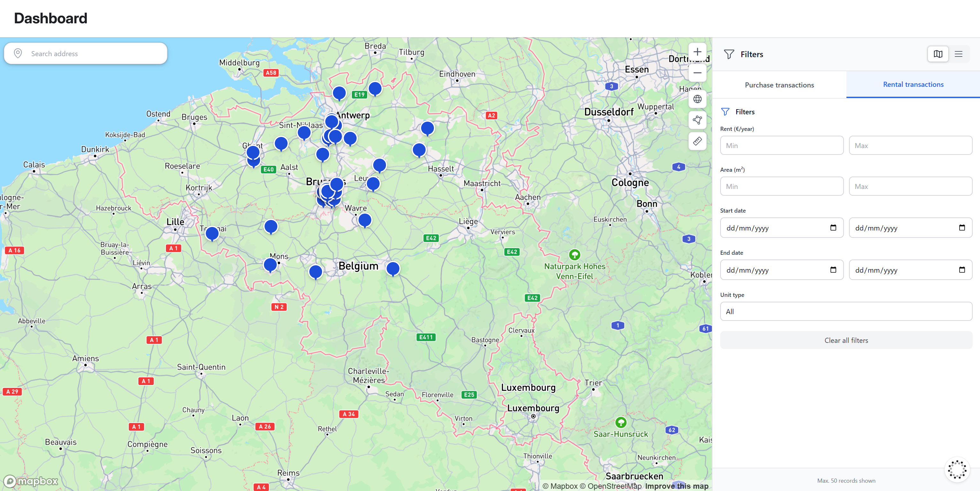980x491 pixels.
Task: Click the first Start date field
Action: pos(782,228)
